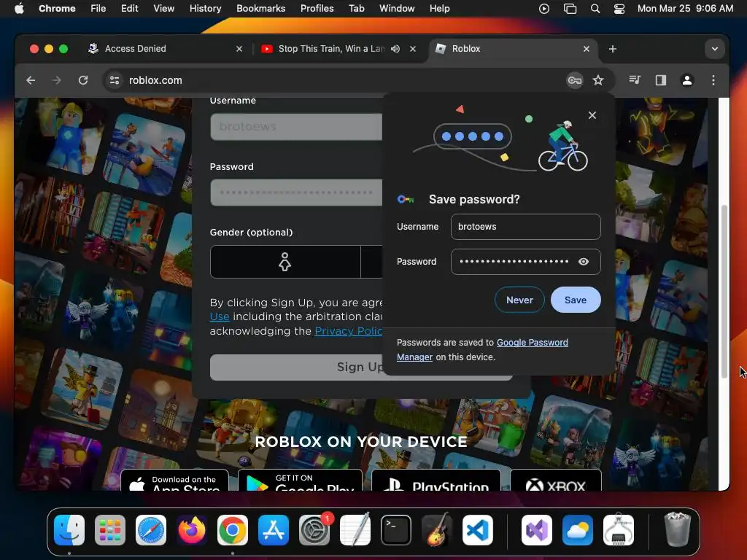Close the YouTube Stop This Train tab

(413, 49)
